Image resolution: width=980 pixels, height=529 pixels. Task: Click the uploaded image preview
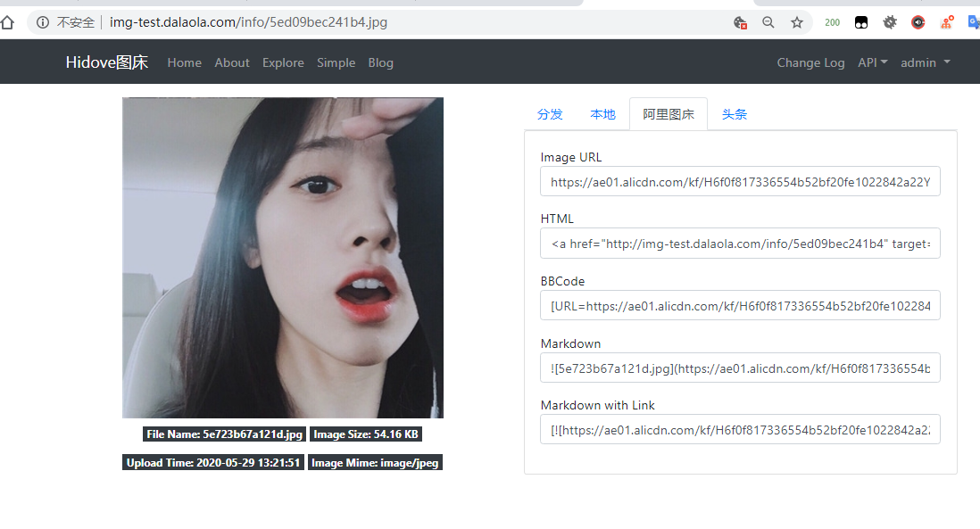tap(283, 257)
